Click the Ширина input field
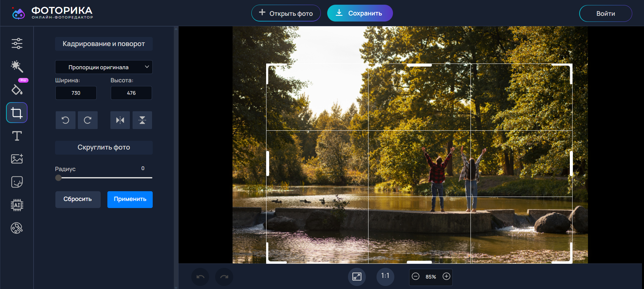 click(x=76, y=93)
